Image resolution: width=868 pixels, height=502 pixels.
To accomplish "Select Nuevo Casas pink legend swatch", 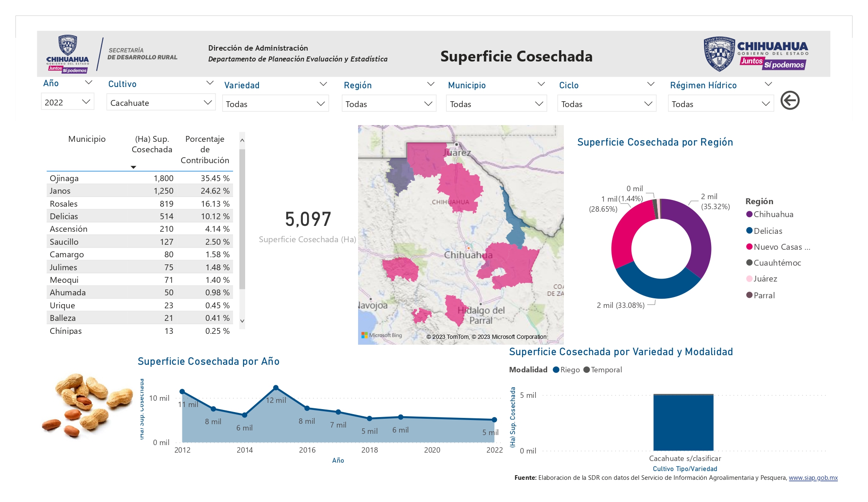I will pyautogui.click(x=749, y=246).
